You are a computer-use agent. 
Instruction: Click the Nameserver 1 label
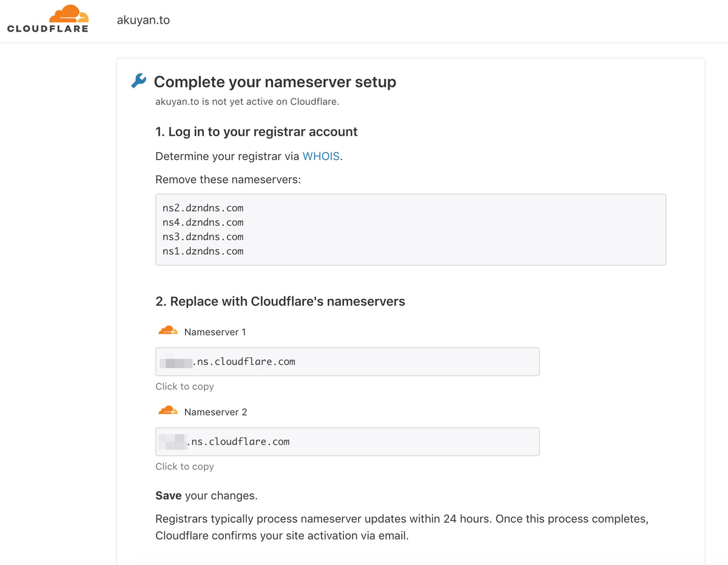(215, 332)
